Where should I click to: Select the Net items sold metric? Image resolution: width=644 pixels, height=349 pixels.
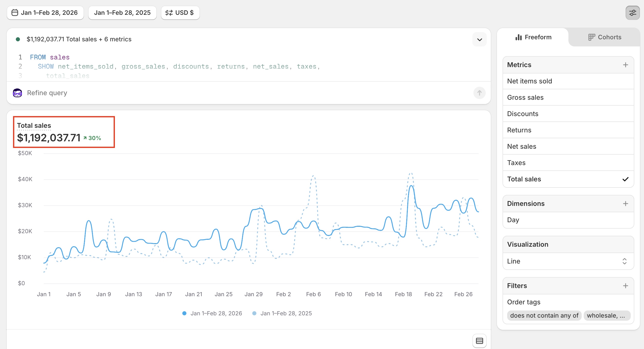568,81
